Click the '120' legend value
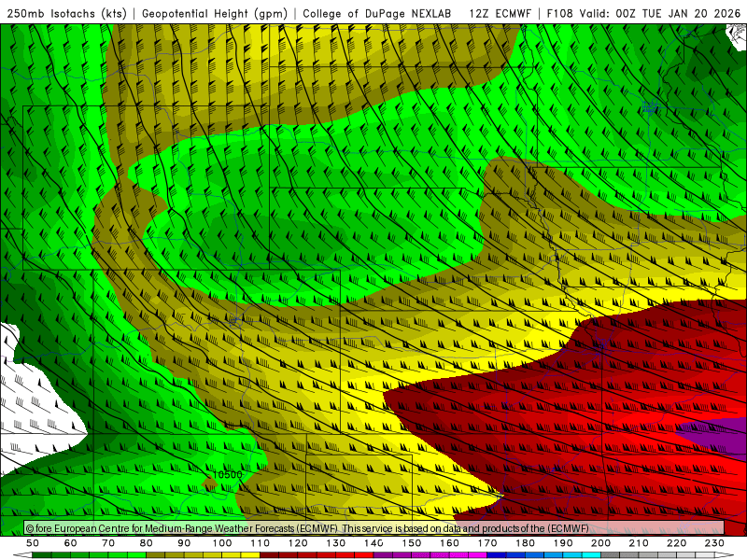 pyautogui.click(x=298, y=543)
